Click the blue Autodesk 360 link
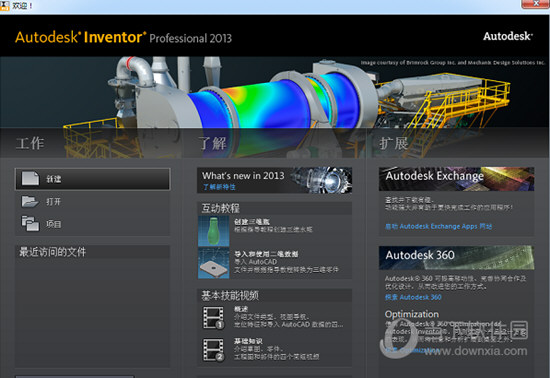 pos(413,297)
